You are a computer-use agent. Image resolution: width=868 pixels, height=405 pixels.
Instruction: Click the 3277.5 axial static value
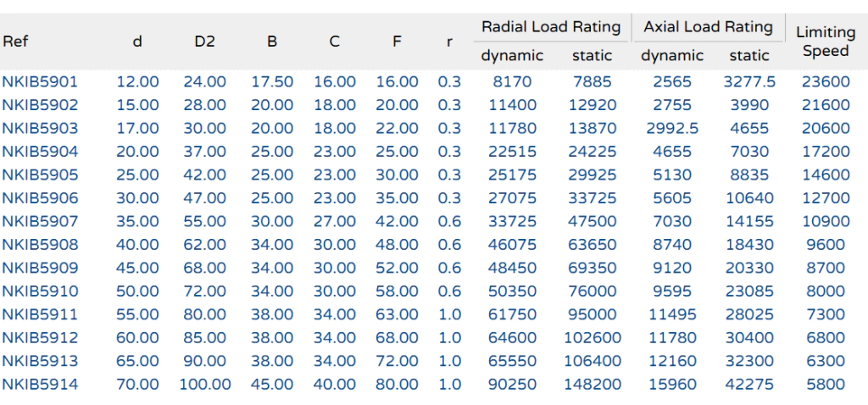749,82
